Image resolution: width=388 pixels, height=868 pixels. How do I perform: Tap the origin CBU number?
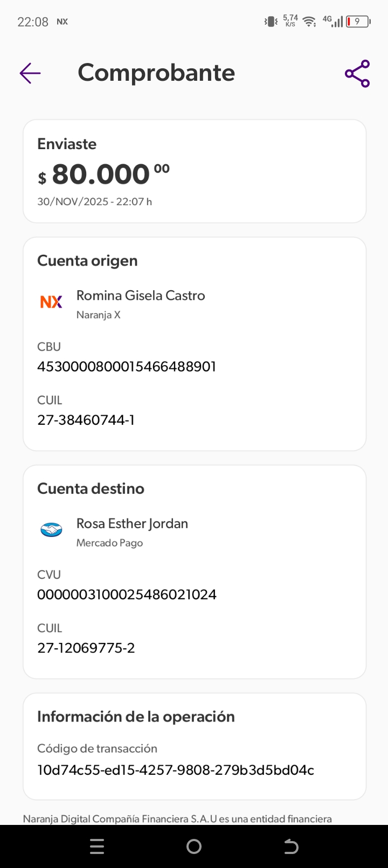tap(127, 367)
